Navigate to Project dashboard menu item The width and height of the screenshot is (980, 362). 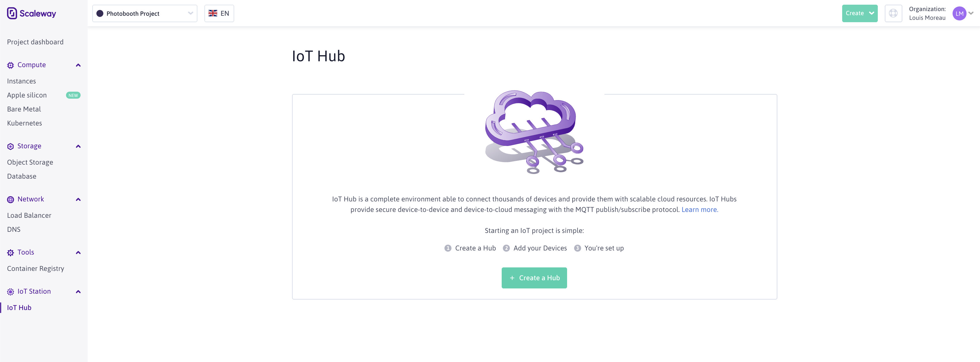[x=35, y=42]
